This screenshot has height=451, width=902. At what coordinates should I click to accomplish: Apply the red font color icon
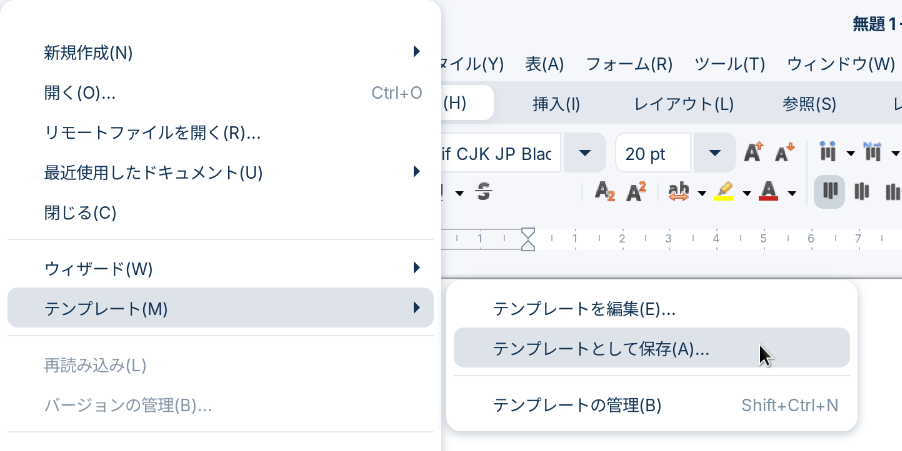(x=769, y=192)
